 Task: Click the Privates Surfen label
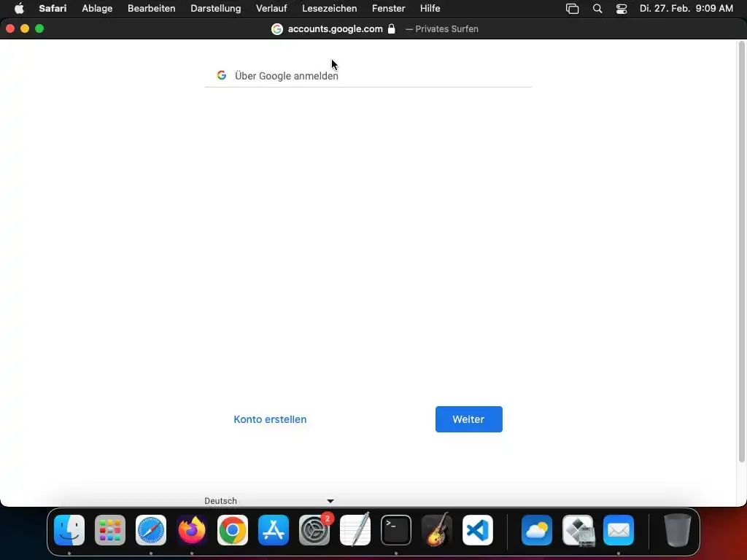tap(447, 29)
